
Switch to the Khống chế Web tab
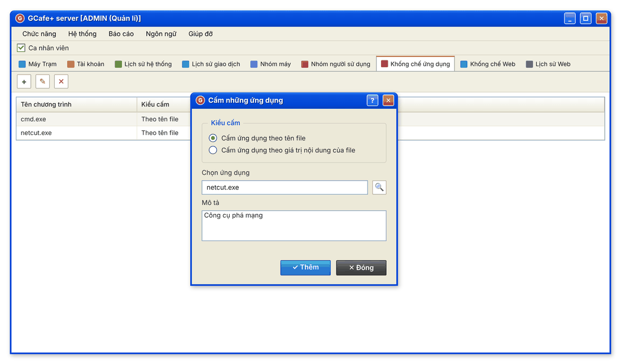coord(488,64)
